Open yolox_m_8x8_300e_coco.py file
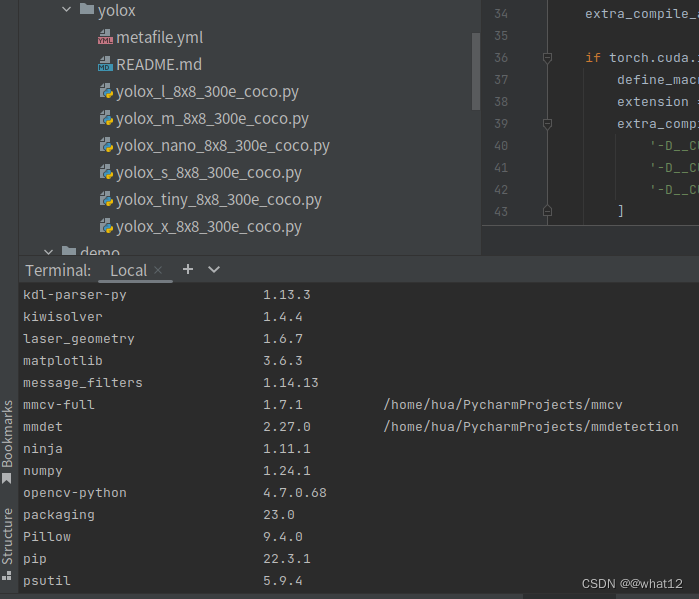This screenshot has height=599, width=699. coord(212,119)
